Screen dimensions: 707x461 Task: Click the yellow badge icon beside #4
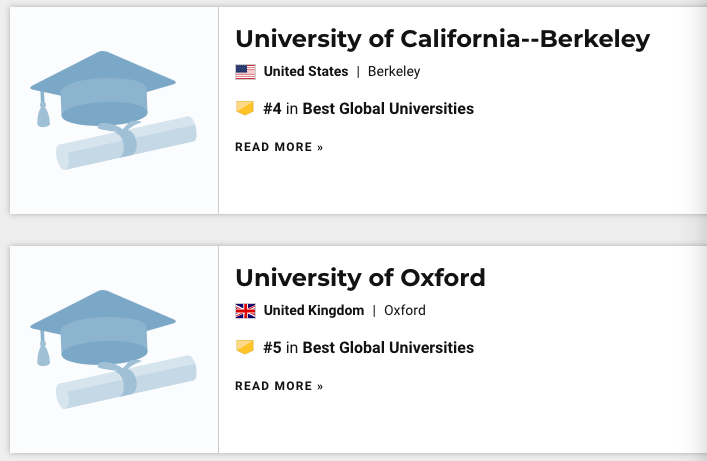[x=245, y=108]
